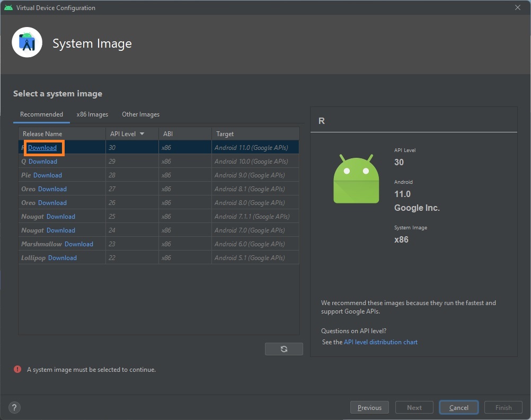Switch to the x86 Images tab

tap(92, 114)
